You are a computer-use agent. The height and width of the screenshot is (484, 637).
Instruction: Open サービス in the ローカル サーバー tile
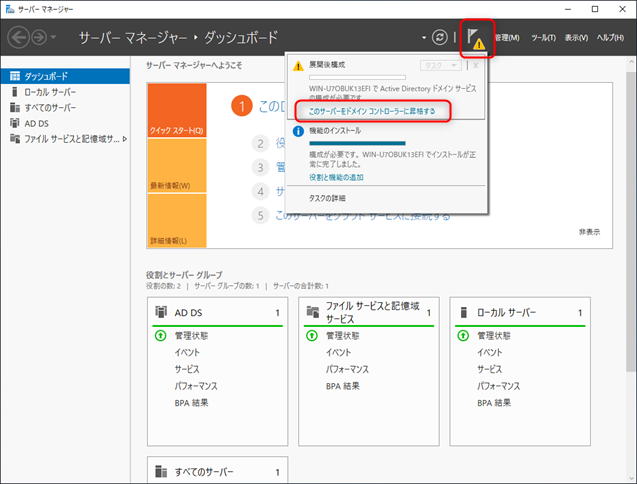coord(490,369)
